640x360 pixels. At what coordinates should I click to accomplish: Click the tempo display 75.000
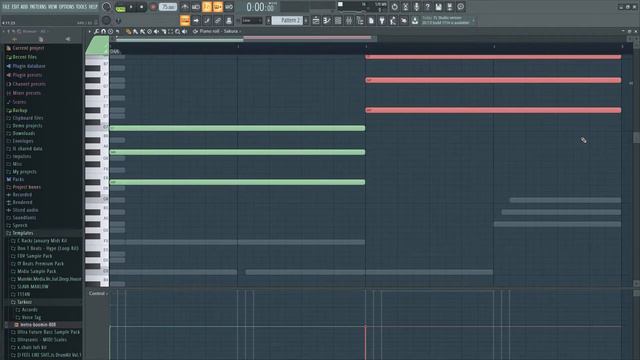[168, 7]
